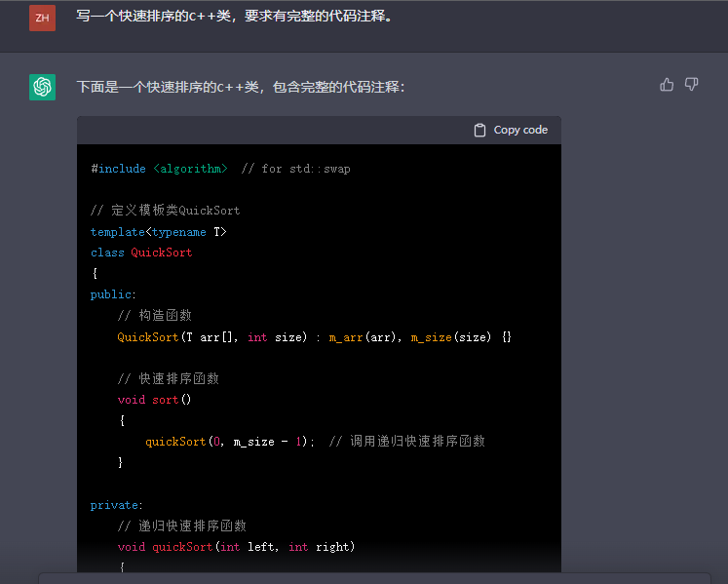Click the ChatGPT logo avatar
This screenshot has height=584, width=728.
pyautogui.click(x=42, y=87)
